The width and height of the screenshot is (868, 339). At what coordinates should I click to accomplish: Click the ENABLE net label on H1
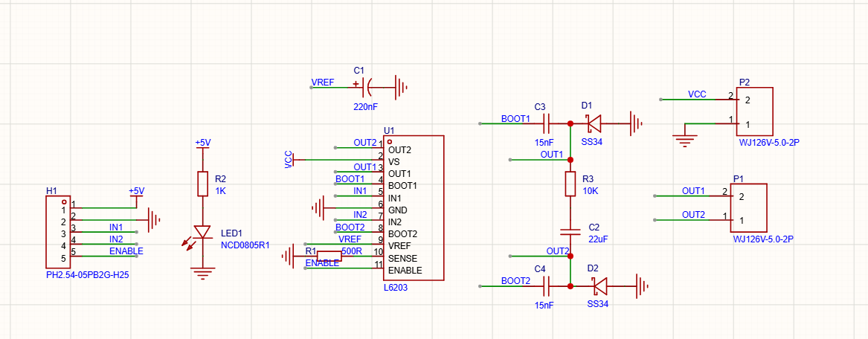point(126,251)
